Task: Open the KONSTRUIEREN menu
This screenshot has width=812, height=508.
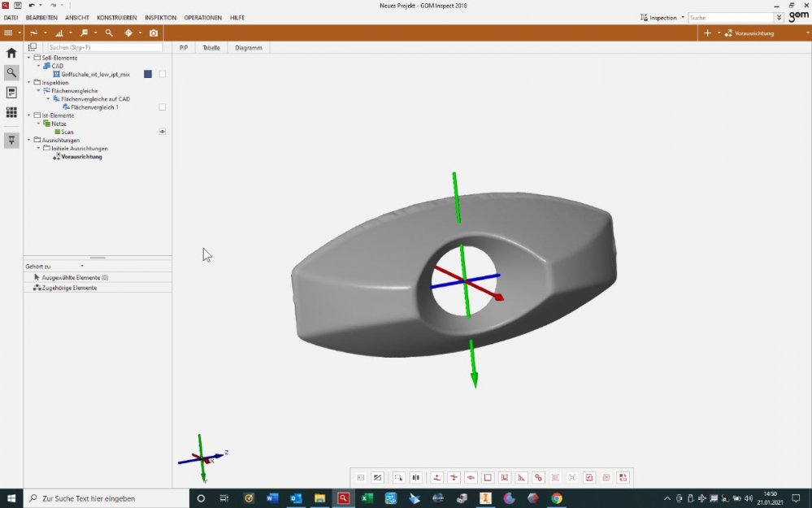Action: tap(116, 17)
